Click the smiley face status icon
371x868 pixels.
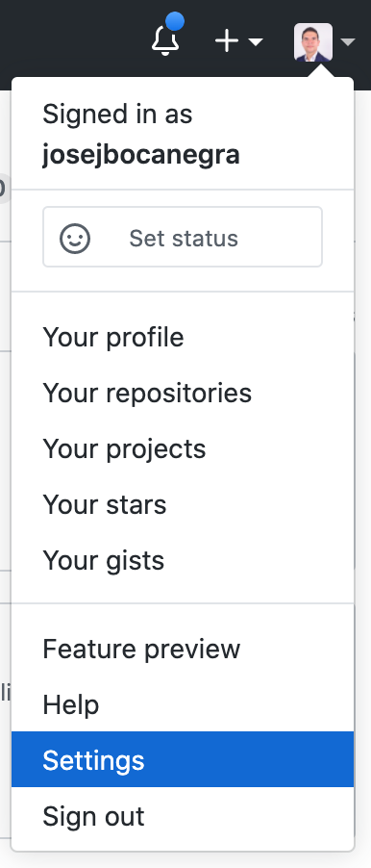click(x=75, y=239)
